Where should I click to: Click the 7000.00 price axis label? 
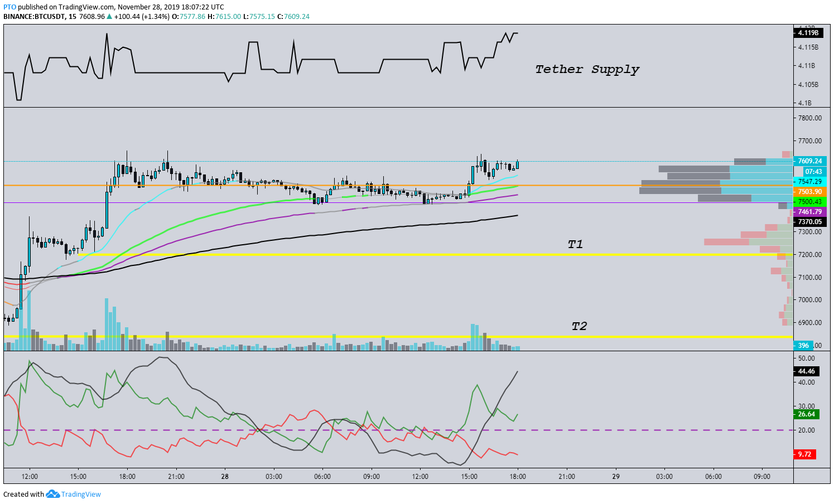[809, 300]
